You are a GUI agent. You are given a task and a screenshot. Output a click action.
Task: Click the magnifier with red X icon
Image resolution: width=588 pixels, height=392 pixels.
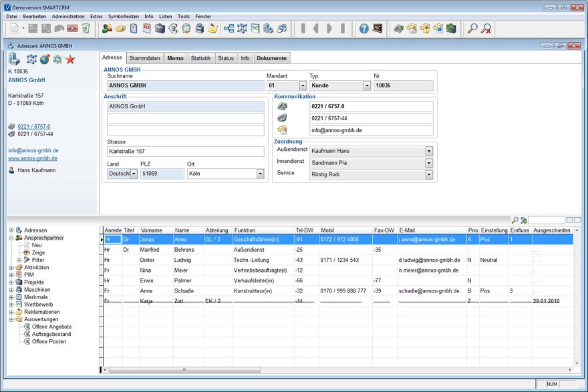click(486, 29)
